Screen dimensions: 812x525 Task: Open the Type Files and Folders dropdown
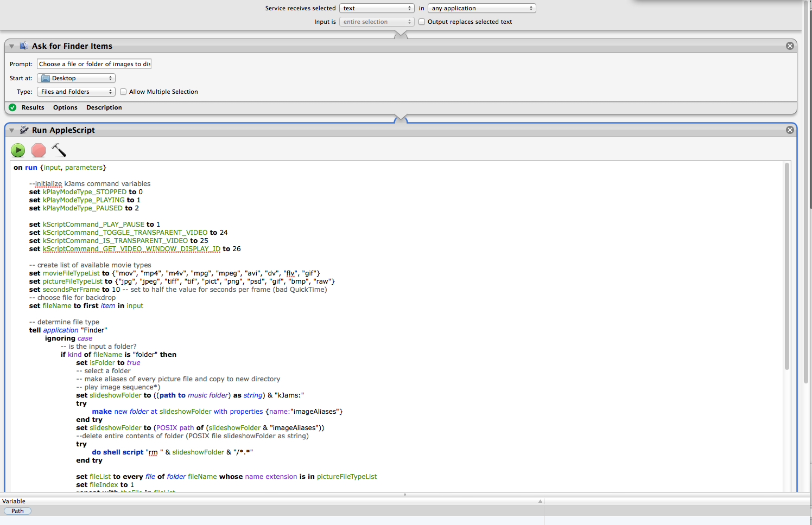pos(76,92)
